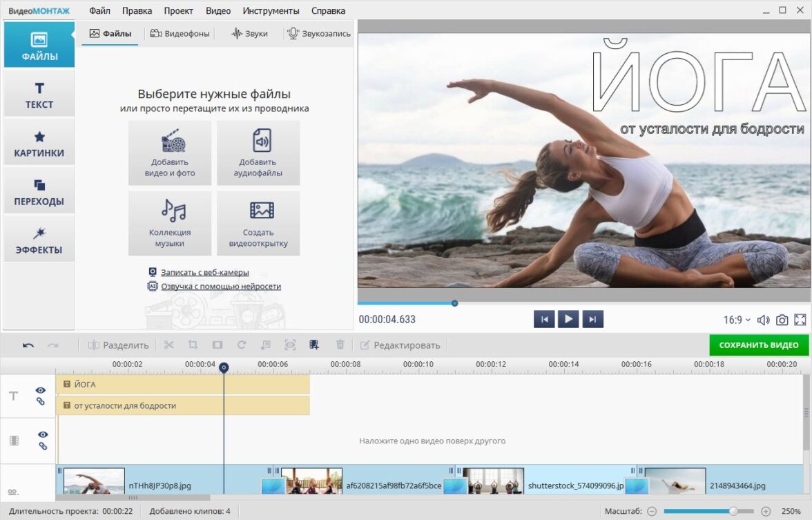Click the scissors cut icon

[168, 345]
